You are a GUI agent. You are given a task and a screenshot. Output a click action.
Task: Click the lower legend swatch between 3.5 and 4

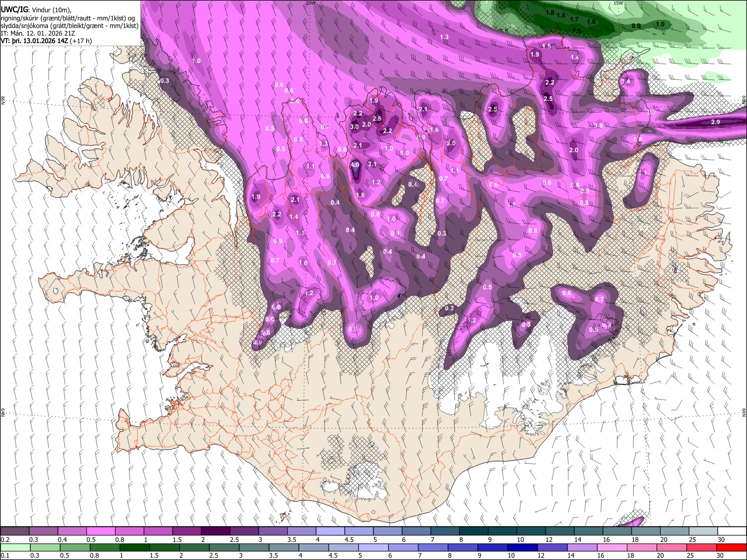pyautogui.click(x=283, y=547)
